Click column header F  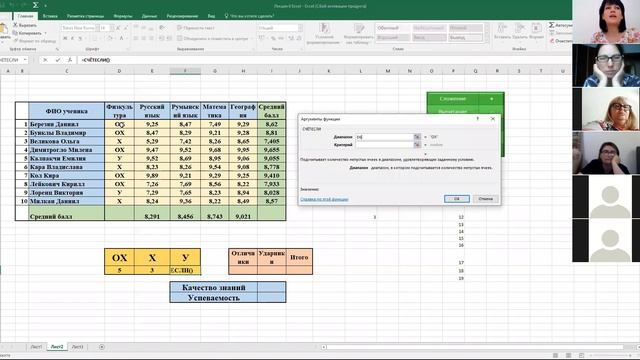click(x=185, y=71)
